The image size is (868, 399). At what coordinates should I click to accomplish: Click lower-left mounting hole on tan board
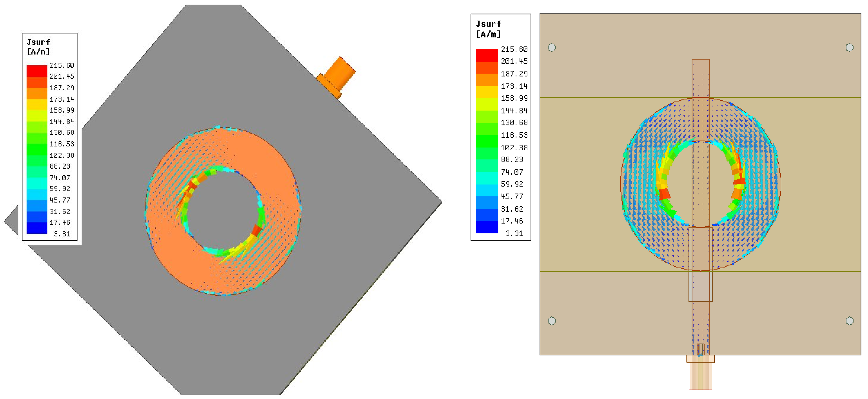click(552, 321)
